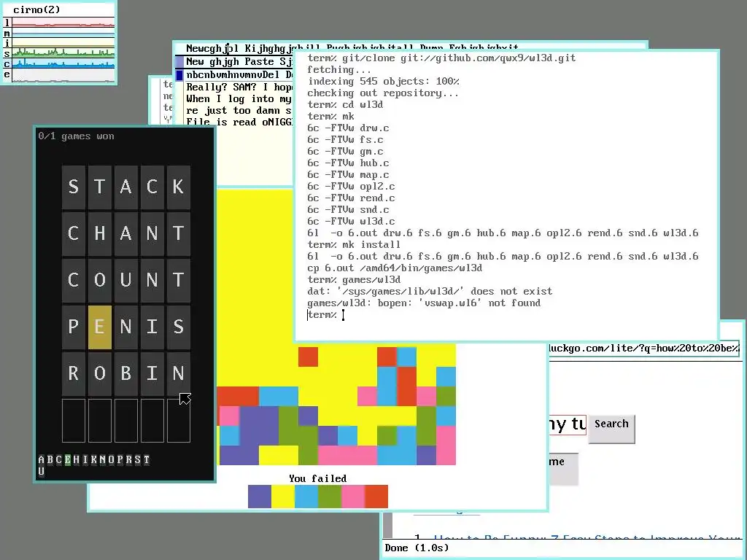This screenshot has height=560, width=747.
Task: Click the 'i' interrupt graph in stats window
Action: (x=63, y=43)
